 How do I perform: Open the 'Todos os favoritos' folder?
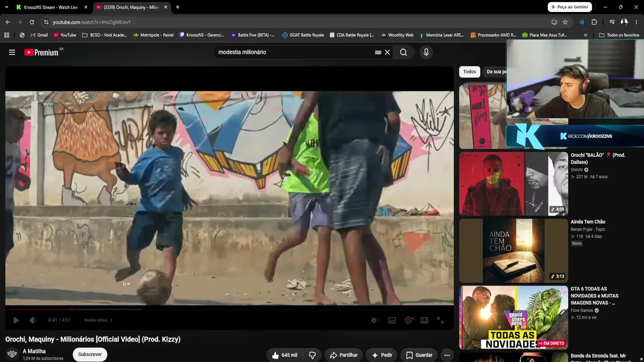pos(619,35)
